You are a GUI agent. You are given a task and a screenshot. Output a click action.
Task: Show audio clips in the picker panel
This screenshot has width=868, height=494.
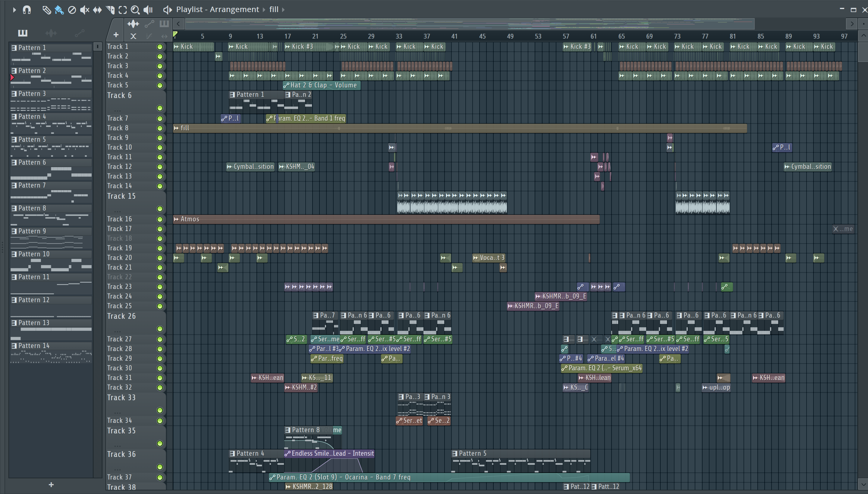[51, 33]
